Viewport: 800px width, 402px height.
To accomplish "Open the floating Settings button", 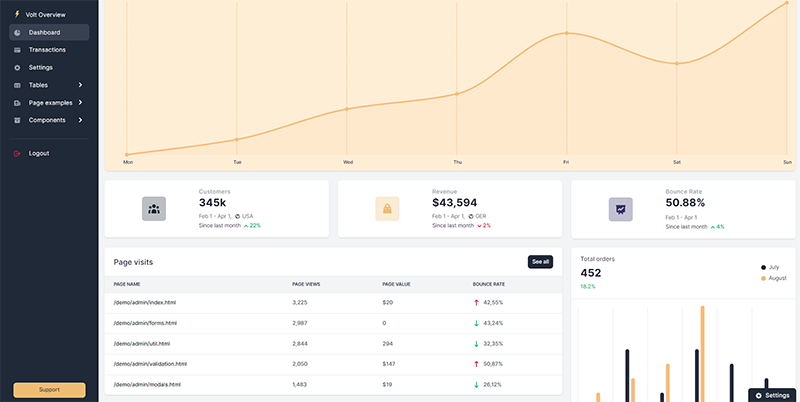I will coord(774,395).
